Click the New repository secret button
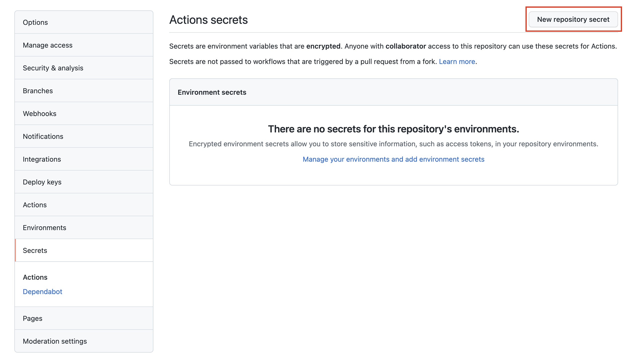 573,19
